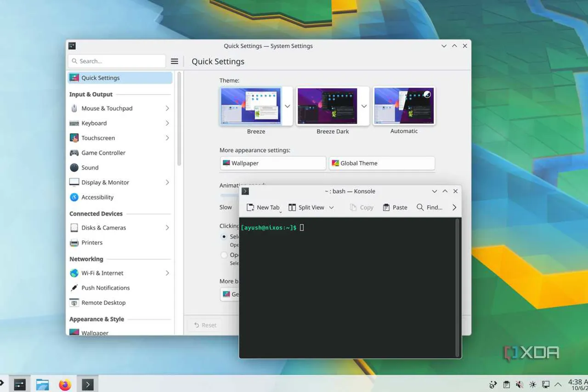Open the brightness icon in the system tray
The image size is (588, 392).
(x=533, y=384)
